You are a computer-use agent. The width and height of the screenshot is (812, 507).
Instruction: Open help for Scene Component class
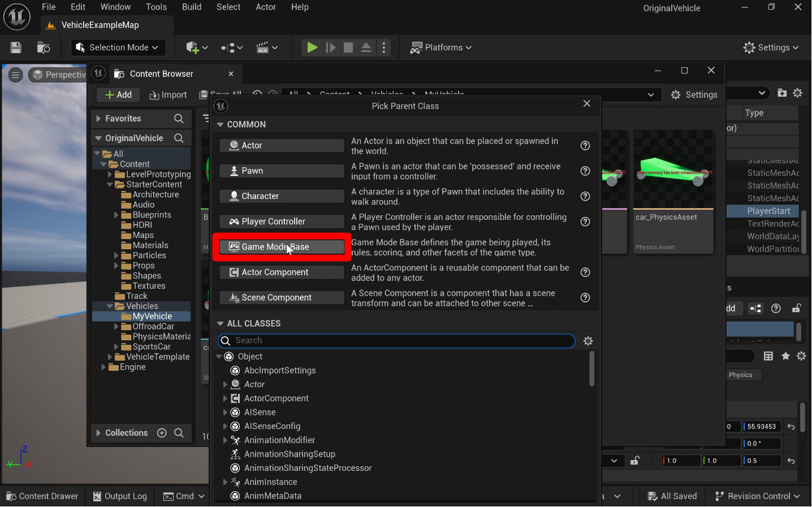pyautogui.click(x=585, y=298)
